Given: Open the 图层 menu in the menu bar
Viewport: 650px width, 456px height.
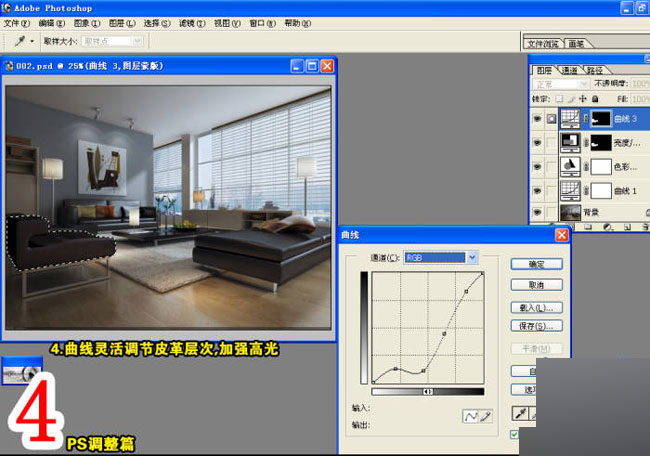Looking at the screenshot, I should pyautogui.click(x=122, y=23).
